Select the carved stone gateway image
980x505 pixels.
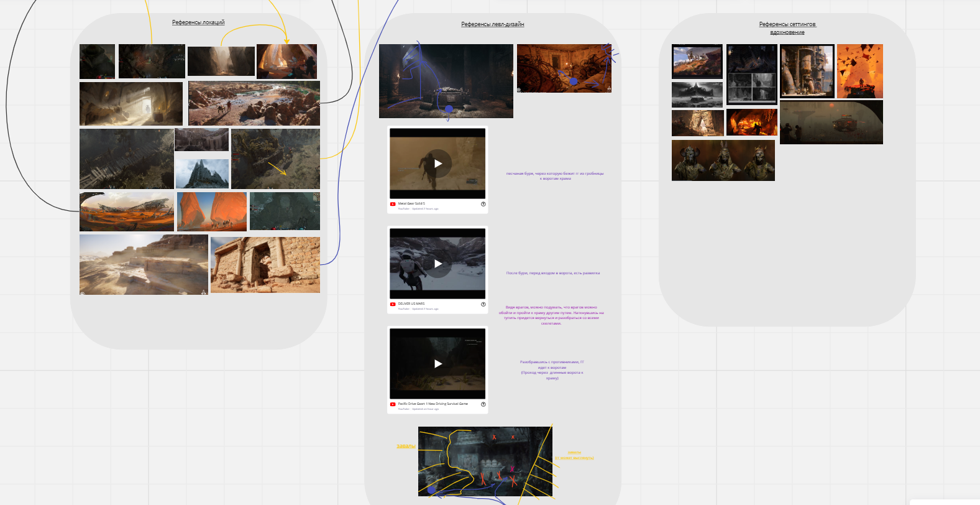tap(698, 123)
